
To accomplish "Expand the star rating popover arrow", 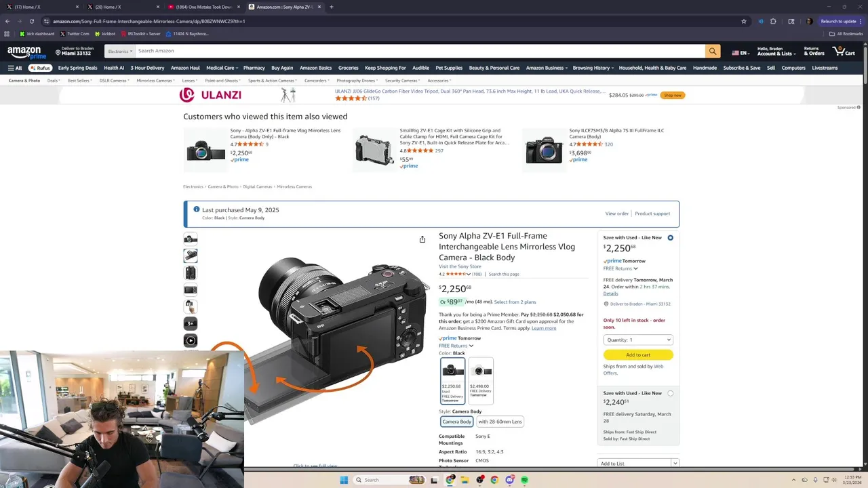I will [x=469, y=274].
